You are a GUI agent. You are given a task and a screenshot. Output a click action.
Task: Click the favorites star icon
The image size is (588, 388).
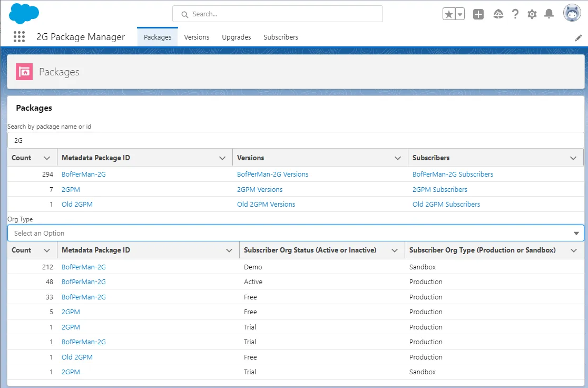tap(448, 14)
